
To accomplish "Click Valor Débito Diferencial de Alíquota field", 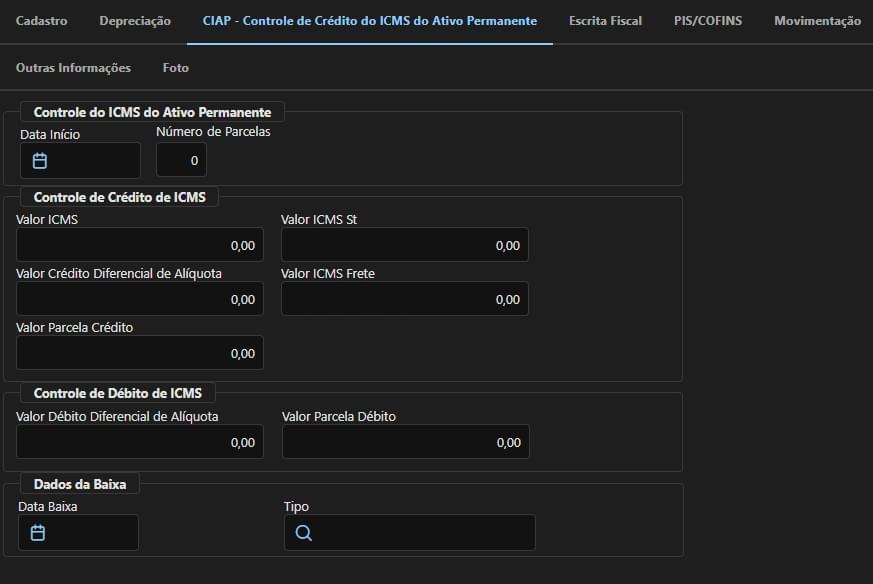I will (140, 441).
